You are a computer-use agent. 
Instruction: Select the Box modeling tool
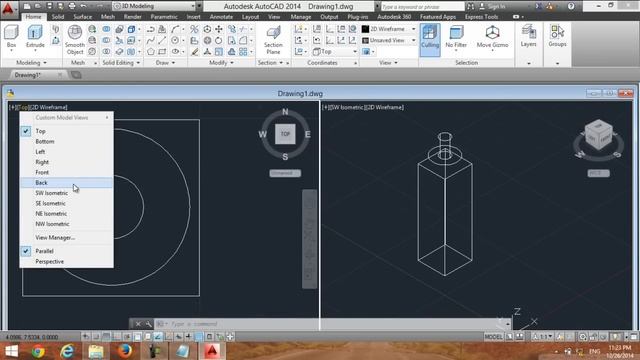click(x=11, y=37)
